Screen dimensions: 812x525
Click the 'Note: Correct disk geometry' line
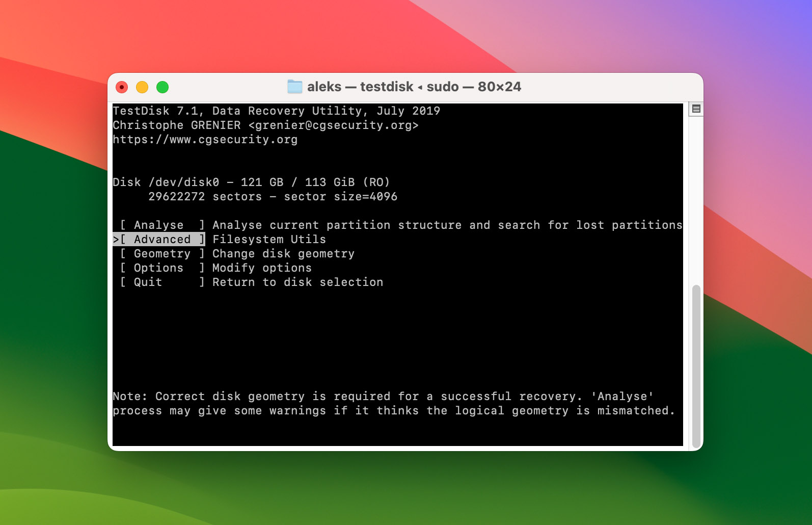(x=383, y=396)
